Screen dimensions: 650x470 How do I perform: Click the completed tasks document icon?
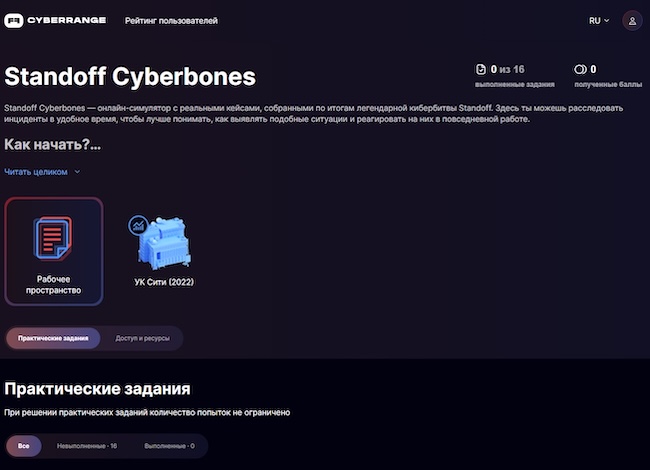[x=480, y=69]
